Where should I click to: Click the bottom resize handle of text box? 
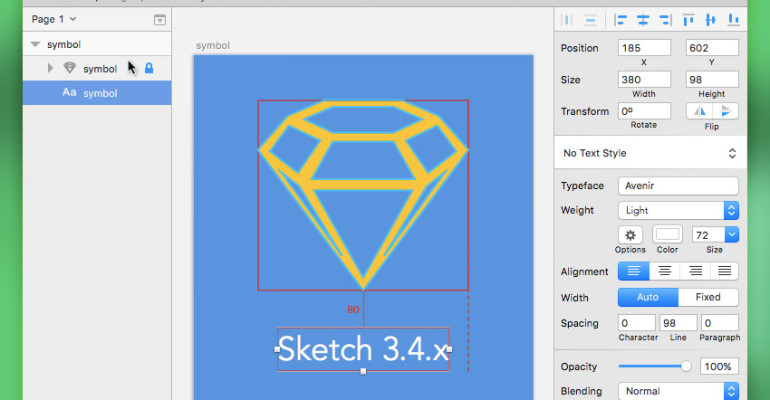pos(363,372)
